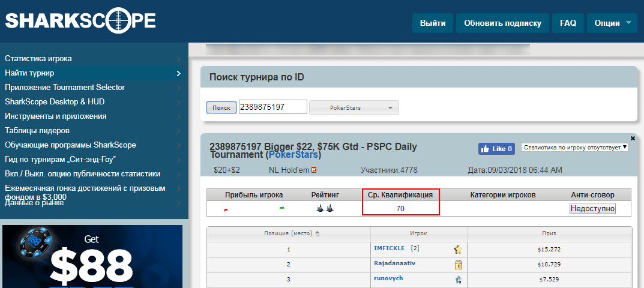644x288 pixels.
Task: Click the red flag profit icon
Action: point(226,209)
